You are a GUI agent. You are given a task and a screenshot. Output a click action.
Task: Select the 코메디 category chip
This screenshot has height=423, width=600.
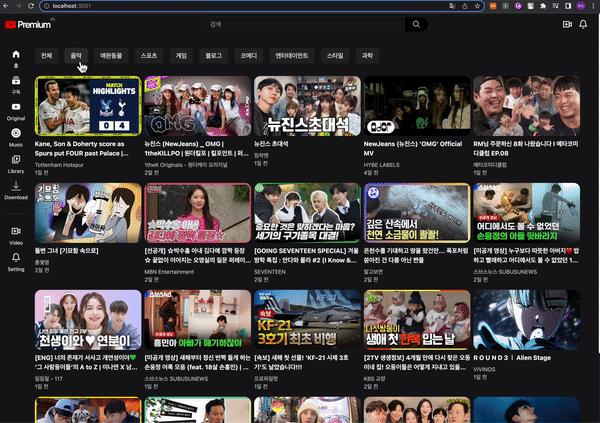(x=249, y=56)
